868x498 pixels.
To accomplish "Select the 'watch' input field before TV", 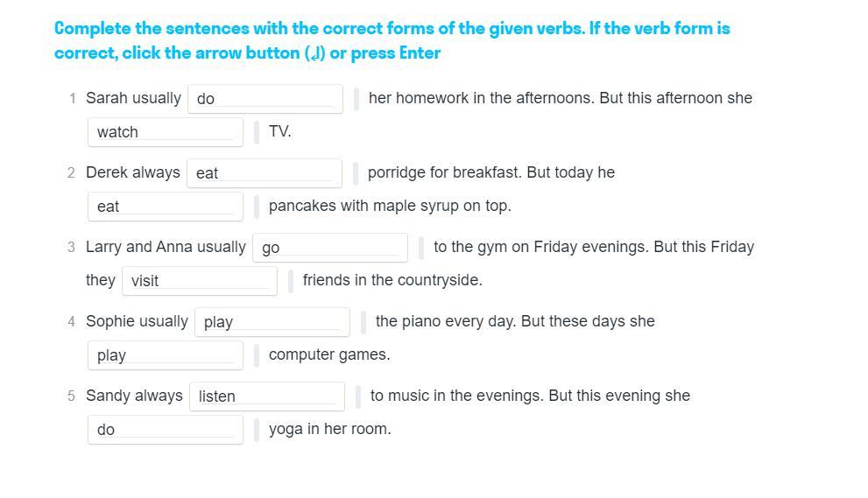I will coord(166,132).
